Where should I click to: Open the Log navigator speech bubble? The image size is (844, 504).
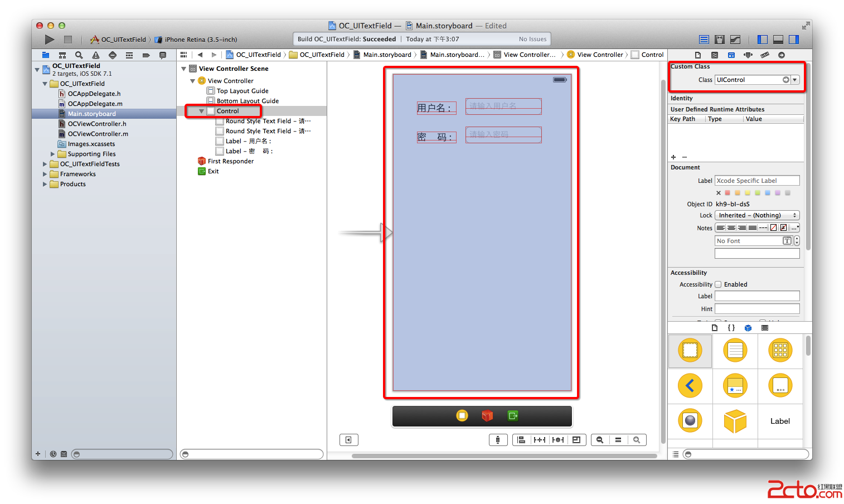pos(163,55)
